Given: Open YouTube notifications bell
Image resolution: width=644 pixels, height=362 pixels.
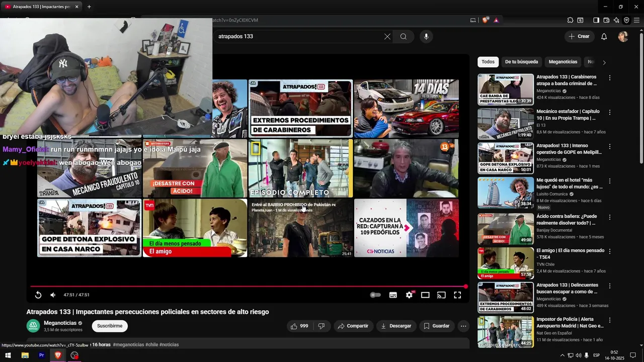Looking at the screenshot, I should 604,36.
